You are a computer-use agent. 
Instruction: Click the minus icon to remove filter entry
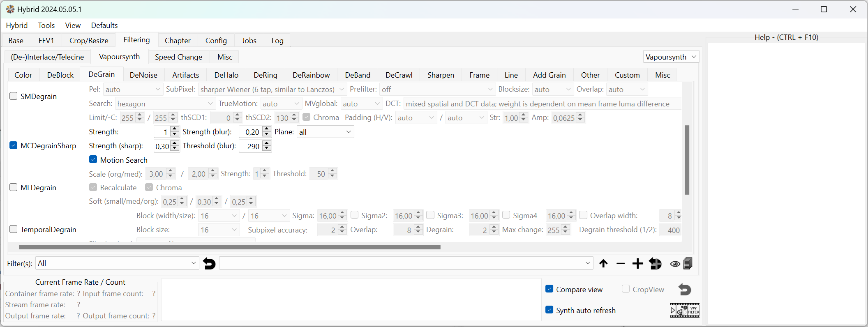(621, 264)
